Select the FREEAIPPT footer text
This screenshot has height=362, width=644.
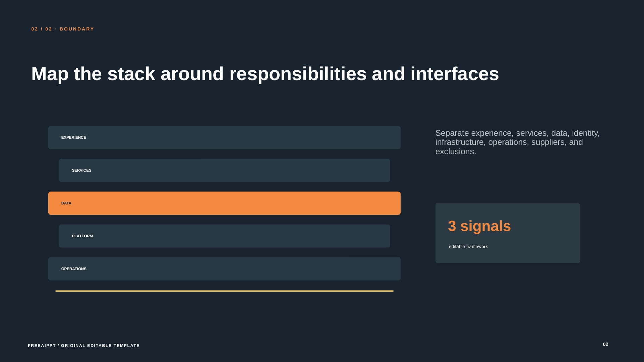coord(84,346)
